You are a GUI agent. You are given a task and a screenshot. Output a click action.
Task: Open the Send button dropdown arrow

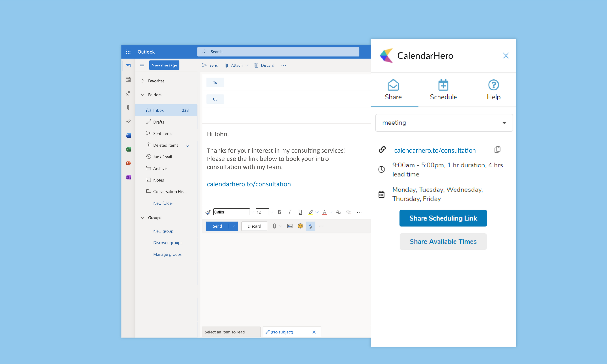tap(233, 226)
